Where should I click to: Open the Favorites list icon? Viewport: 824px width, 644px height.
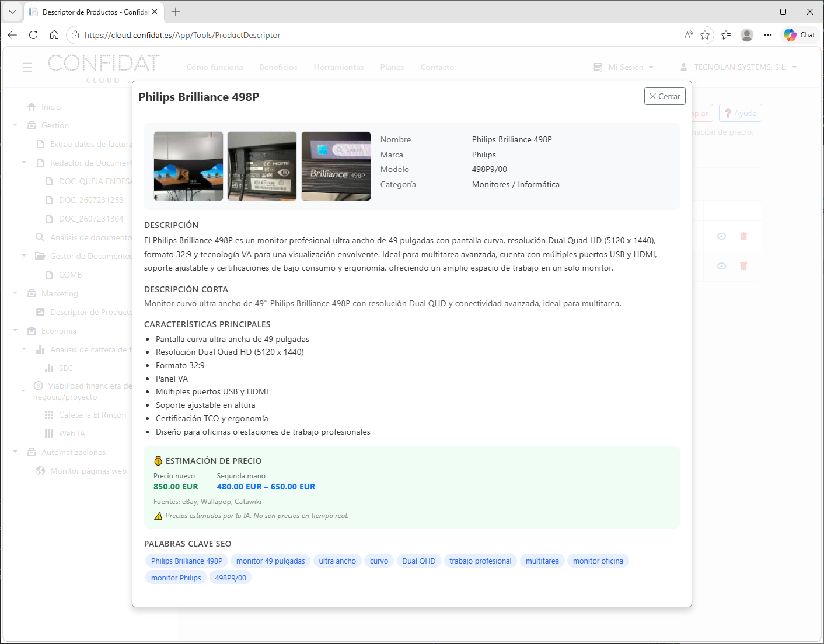726,35
